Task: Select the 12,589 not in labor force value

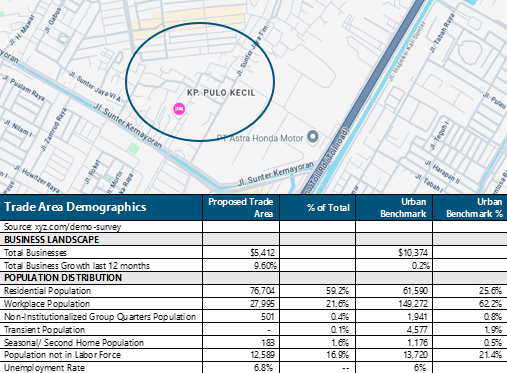Action: 263,355
